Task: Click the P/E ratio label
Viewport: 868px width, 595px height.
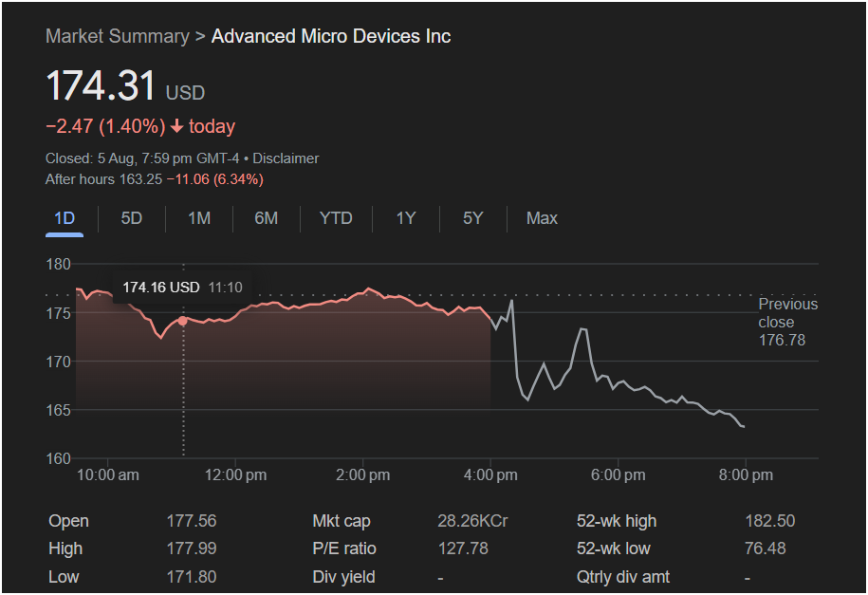Action: pyautogui.click(x=344, y=549)
